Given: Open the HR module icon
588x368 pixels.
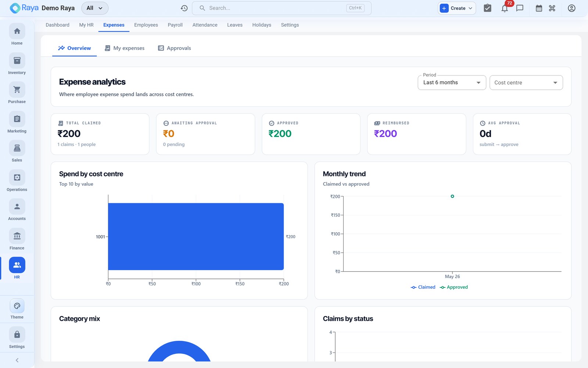Looking at the screenshot, I should coord(17,265).
